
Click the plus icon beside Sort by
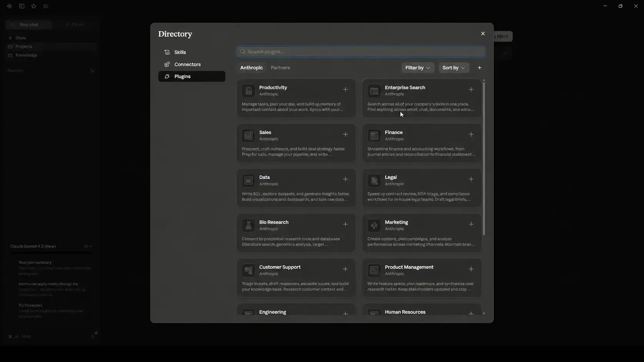(480, 68)
